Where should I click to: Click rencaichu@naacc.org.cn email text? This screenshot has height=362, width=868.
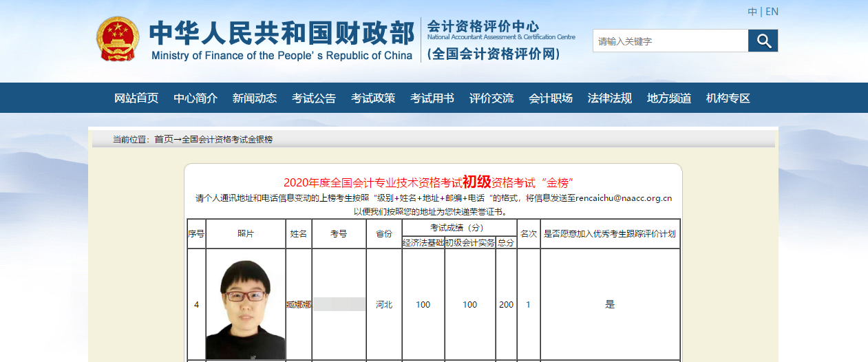click(624, 198)
